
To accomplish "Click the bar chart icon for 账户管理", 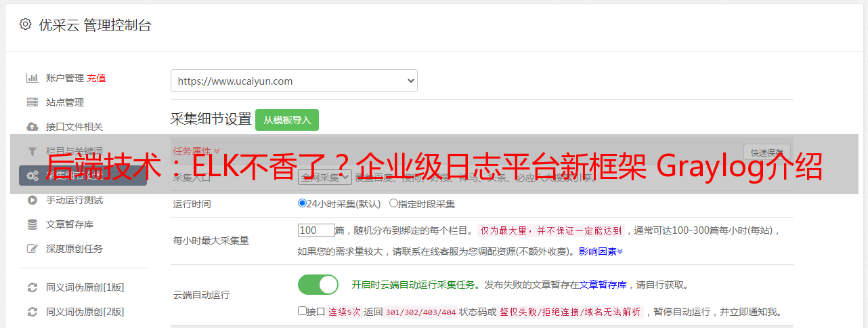I will (32, 78).
